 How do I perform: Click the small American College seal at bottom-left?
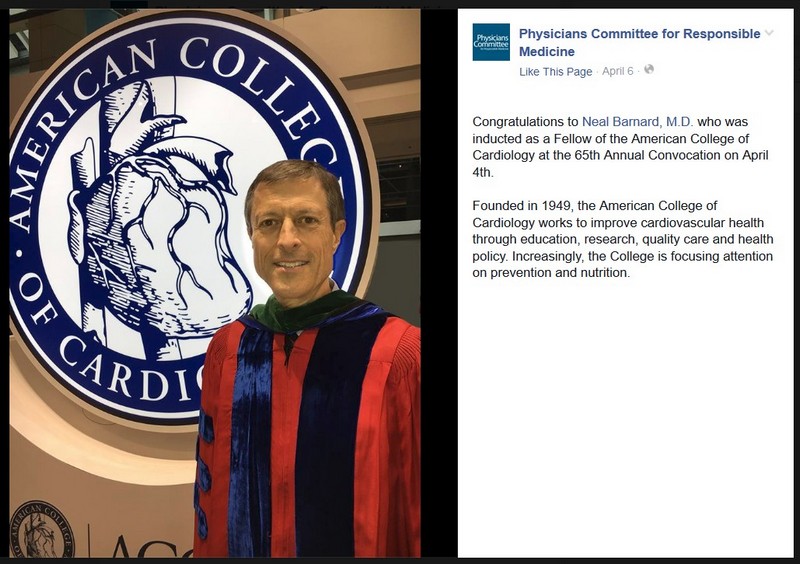pos(42,530)
